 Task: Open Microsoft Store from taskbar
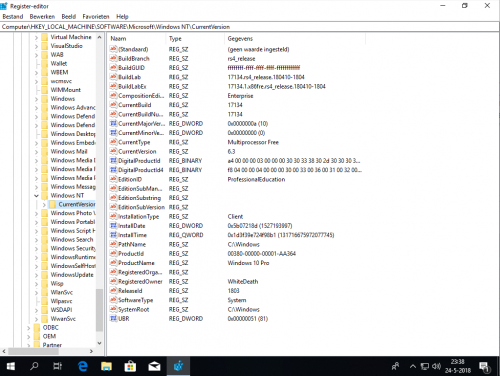pyautogui.click(x=130, y=366)
